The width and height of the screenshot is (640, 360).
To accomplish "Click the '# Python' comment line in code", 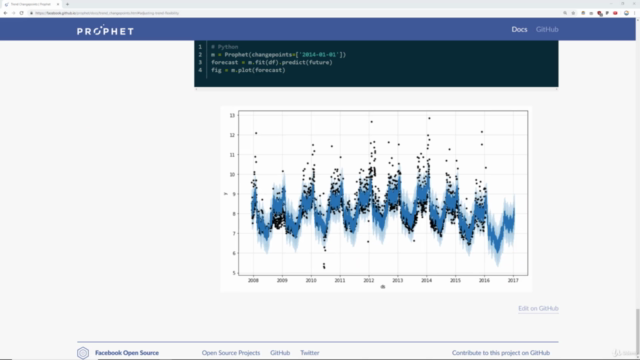I will coord(224,47).
